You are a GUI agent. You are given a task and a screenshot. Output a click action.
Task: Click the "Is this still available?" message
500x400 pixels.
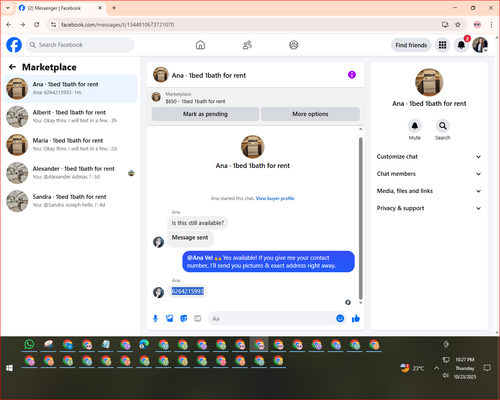coord(198,223)
